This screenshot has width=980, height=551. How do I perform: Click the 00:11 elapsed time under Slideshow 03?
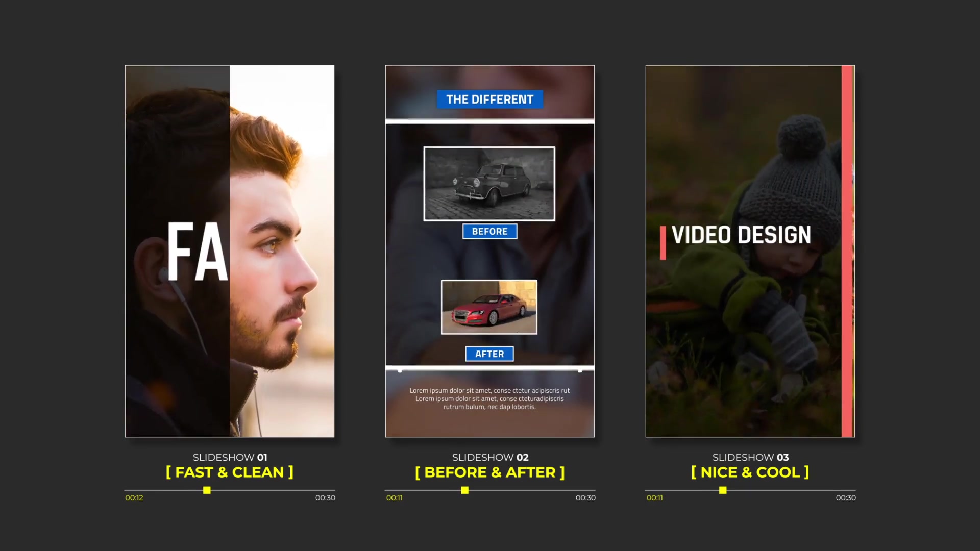tap(655, 498)
